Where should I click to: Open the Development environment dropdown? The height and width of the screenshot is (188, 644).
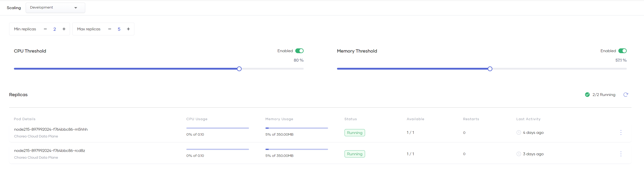[x=55, y=8]
